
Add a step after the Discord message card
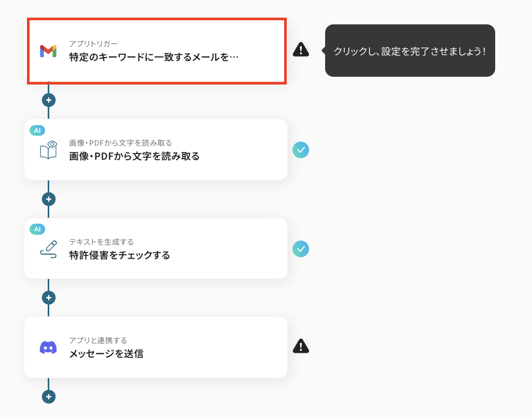[49, 397]
